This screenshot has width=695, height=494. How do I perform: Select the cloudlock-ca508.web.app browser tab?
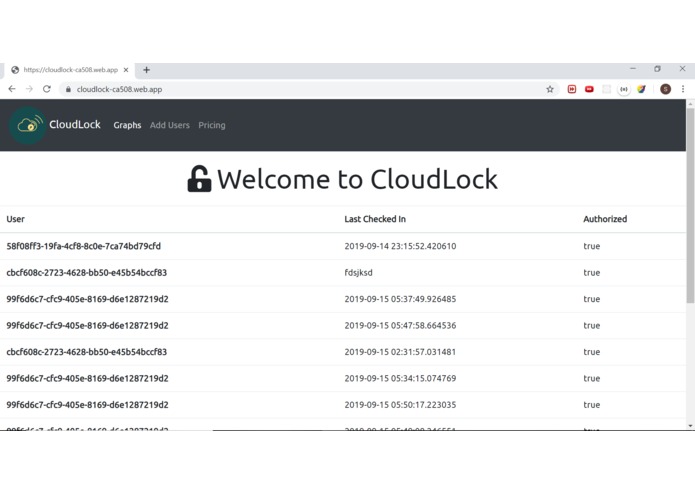[x=69, y=70]
